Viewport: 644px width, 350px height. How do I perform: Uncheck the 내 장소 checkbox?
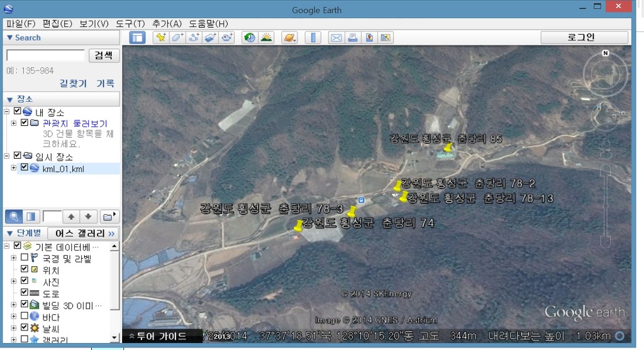(17, 111)
